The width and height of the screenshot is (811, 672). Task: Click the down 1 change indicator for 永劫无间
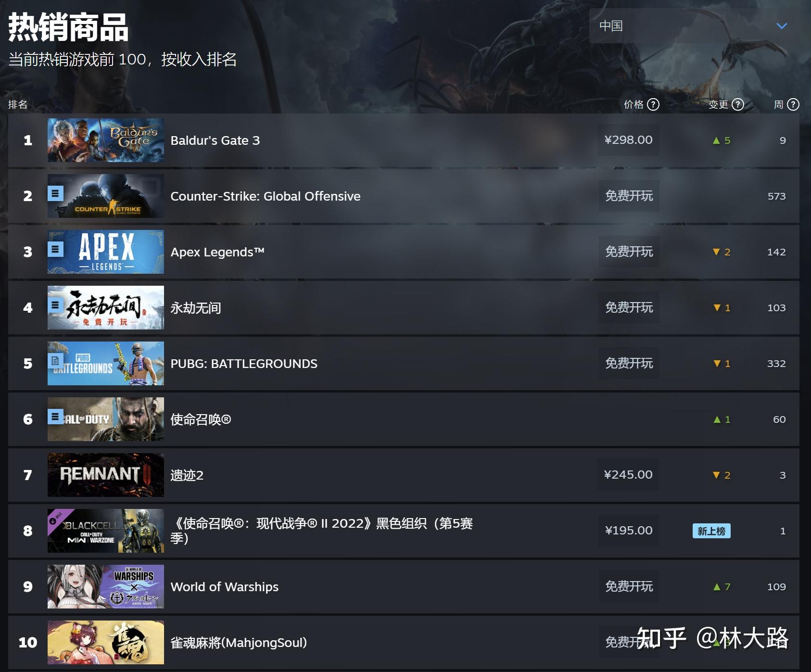[x=722, y=308]
